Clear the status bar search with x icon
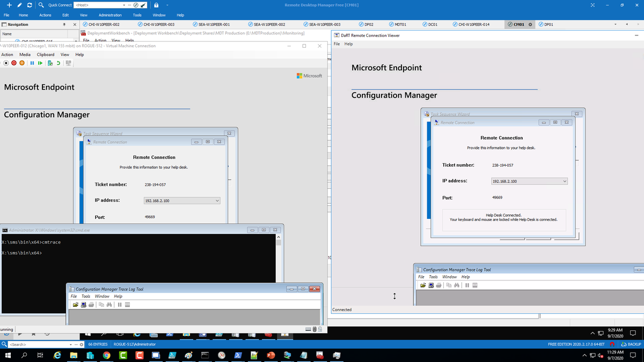Screen dimensions: 644x362 (x=81, y=344)
